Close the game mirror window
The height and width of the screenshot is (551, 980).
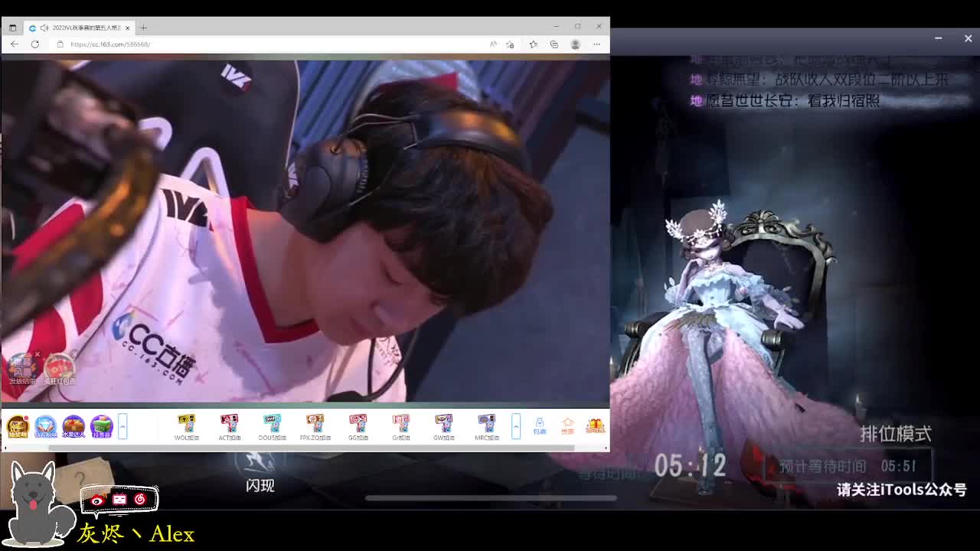(x=968, y=38)
